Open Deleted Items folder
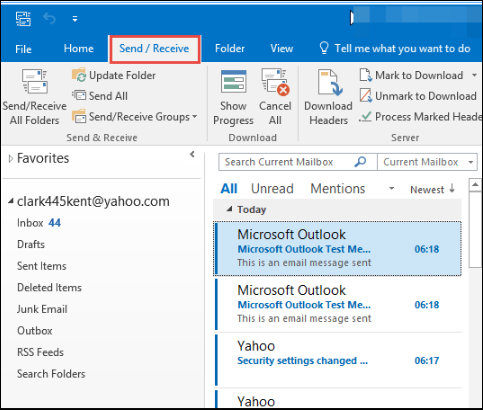The image size is (483, 410). click(49, 287)
